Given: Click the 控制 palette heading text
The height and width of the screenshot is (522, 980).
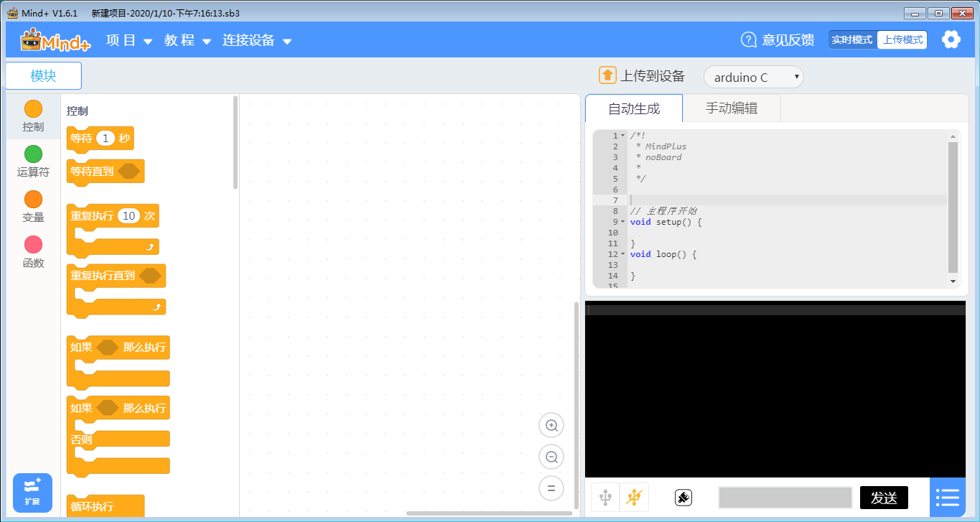Looking at the screenshot, I should 78,111.
